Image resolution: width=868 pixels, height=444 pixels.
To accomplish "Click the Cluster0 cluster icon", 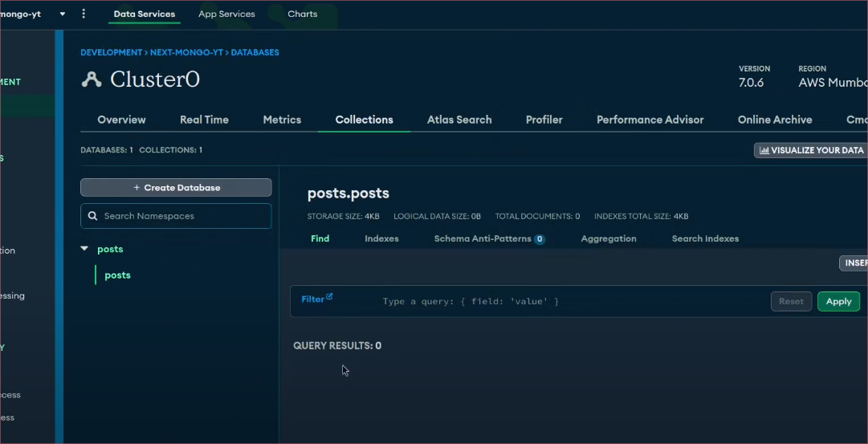I will pos(92,79).
